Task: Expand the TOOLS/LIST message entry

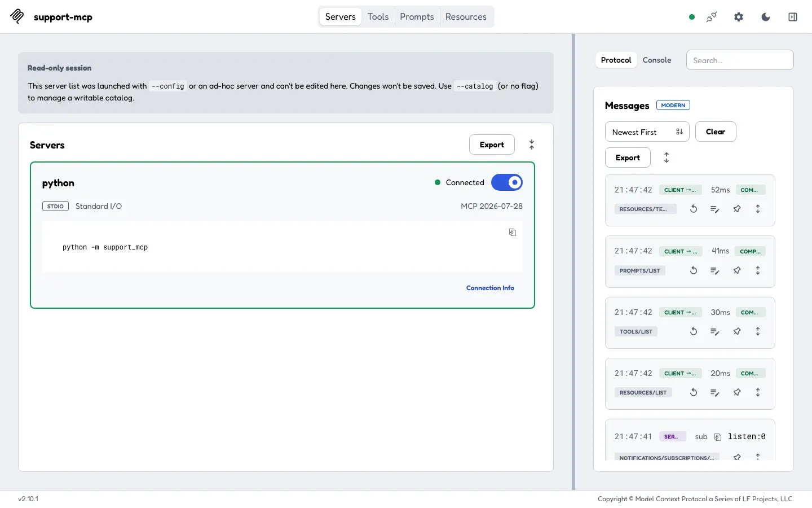Action: coord(758,331)
